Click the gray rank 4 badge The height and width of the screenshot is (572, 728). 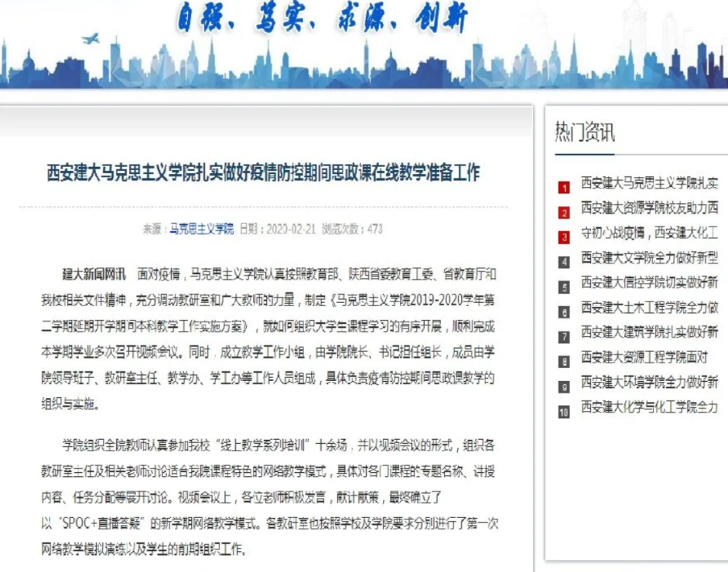(x=564, y=262)
